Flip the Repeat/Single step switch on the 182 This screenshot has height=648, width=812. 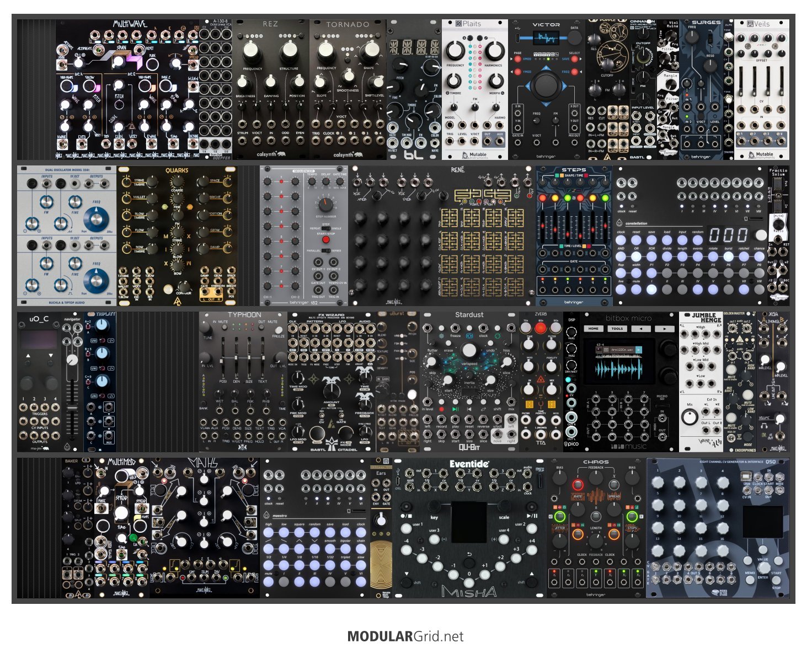(x=325, y=227)
